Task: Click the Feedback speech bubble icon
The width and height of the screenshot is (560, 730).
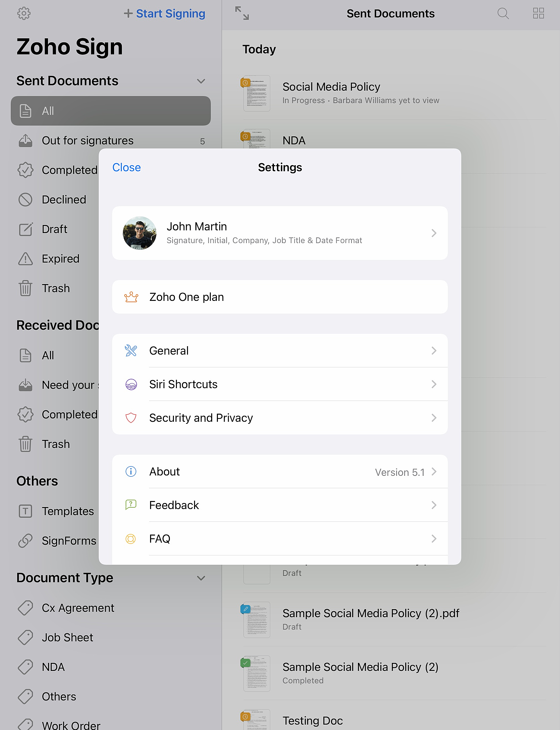Action: [x=131, y=505]
